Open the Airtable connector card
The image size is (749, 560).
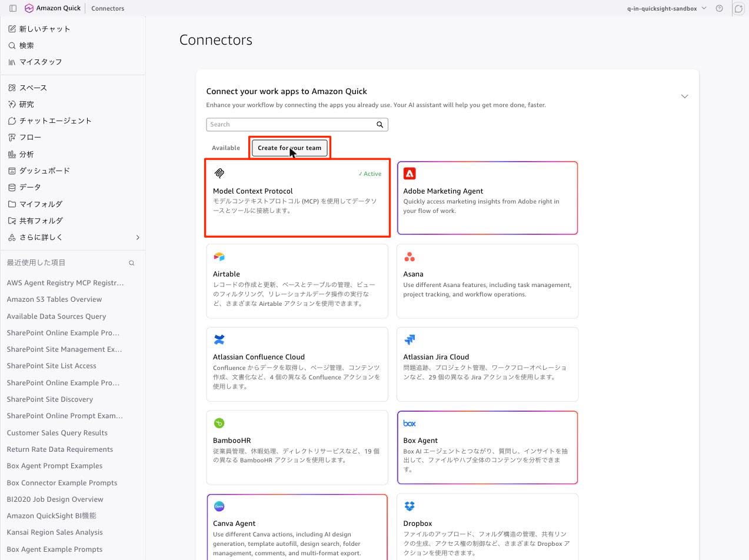297,281
